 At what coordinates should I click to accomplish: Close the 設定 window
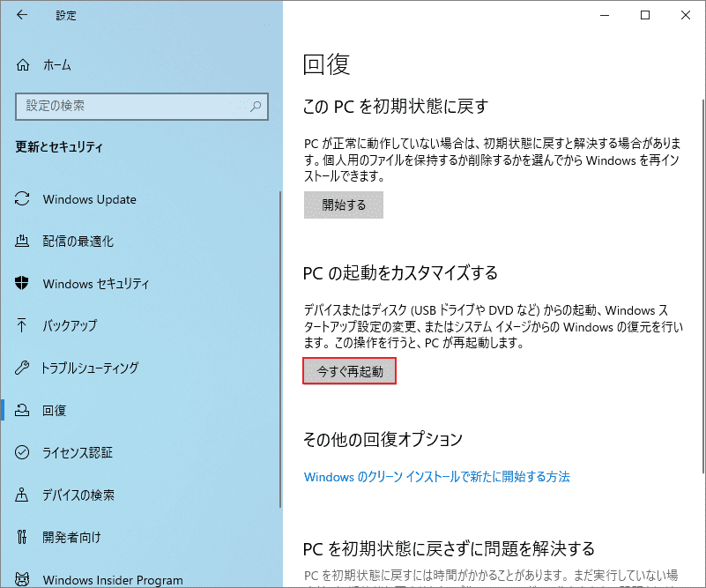pyautogui.click(x=686, y=15)
